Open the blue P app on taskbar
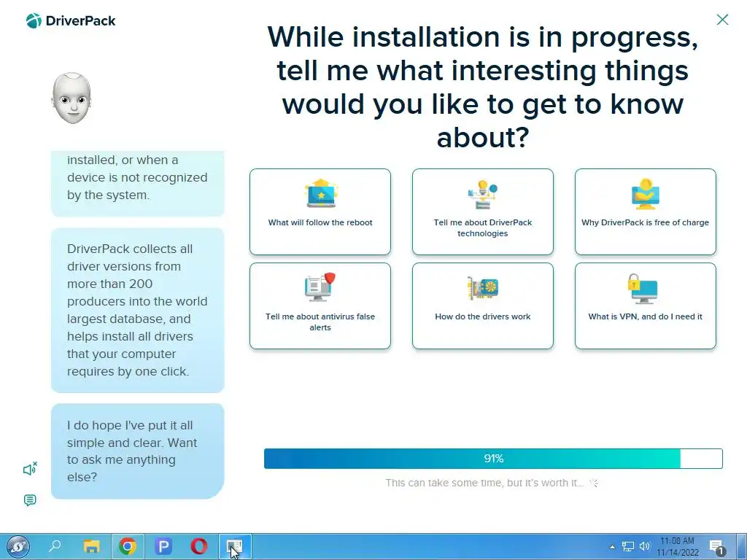The width and height of the screenshot is (747, 560). tap(163, 546)
